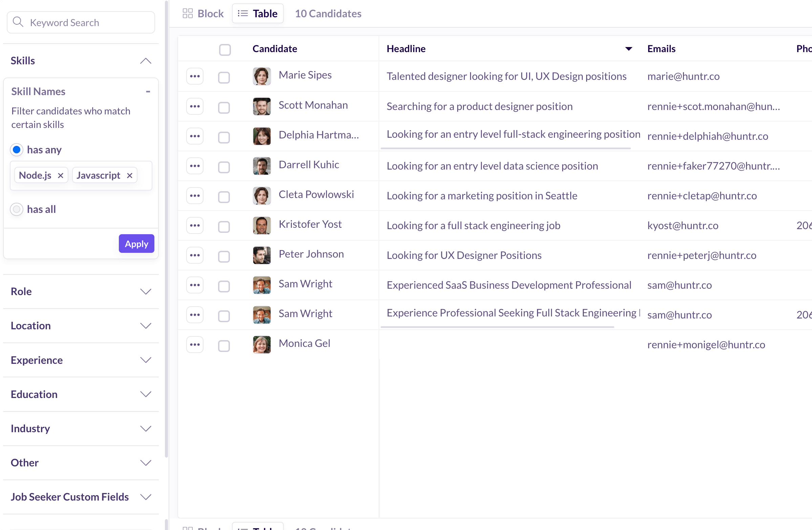Screen dimensions: 812x530
Task: Switch to Table view
Action: pyautogui.click(x=258, y=14)
